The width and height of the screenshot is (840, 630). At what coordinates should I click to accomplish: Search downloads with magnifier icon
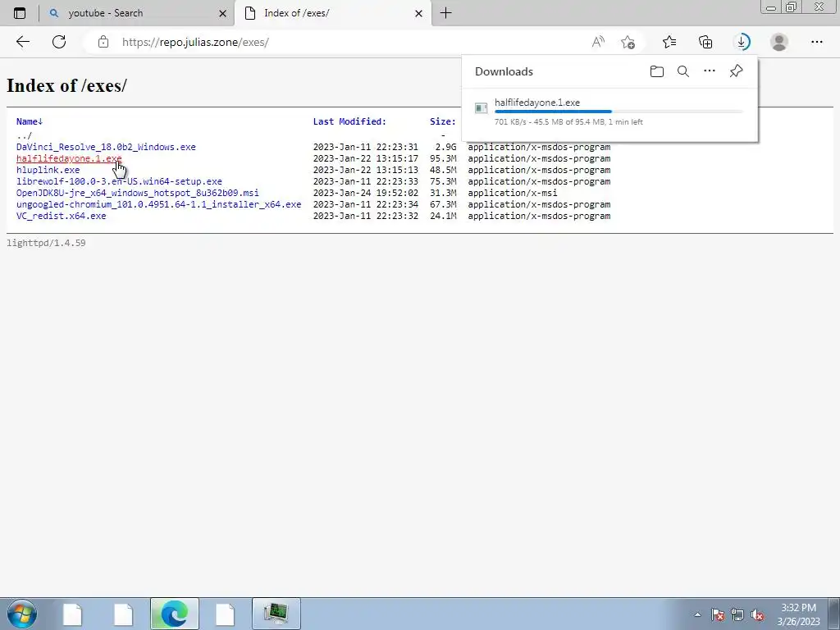click(683, 71)
